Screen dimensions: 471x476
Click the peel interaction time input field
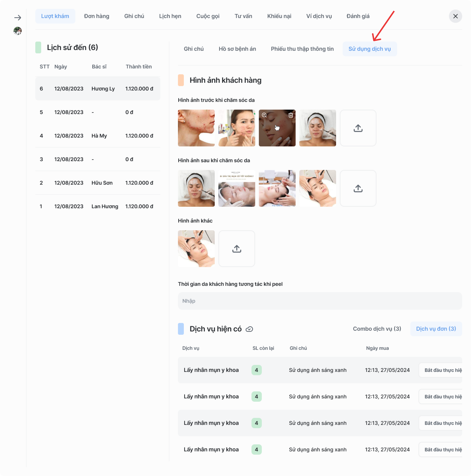pyautogui.click(x=320, y=301)
